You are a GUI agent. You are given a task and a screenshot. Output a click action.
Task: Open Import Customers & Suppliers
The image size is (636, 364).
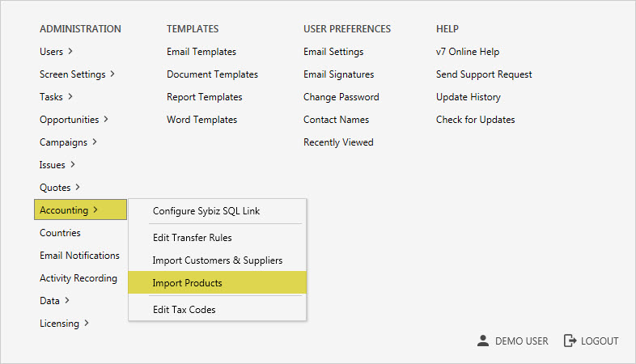click(217, 260)
